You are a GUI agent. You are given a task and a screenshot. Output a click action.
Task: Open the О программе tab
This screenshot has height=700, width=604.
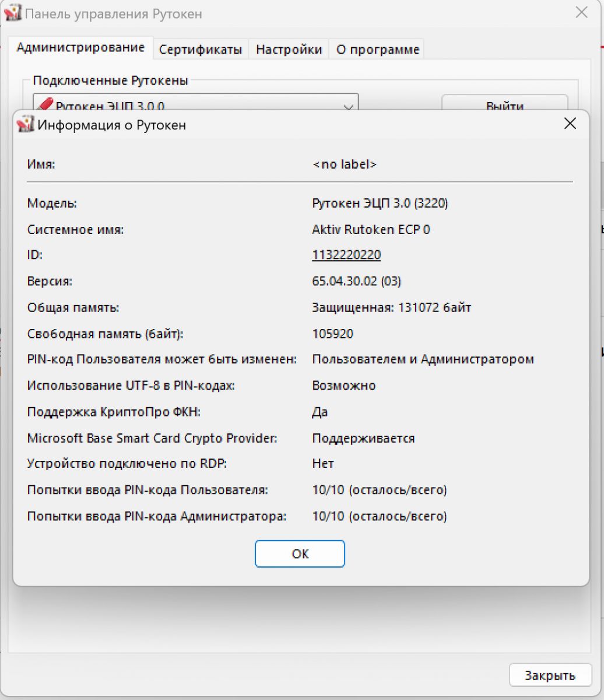(378, 50)
